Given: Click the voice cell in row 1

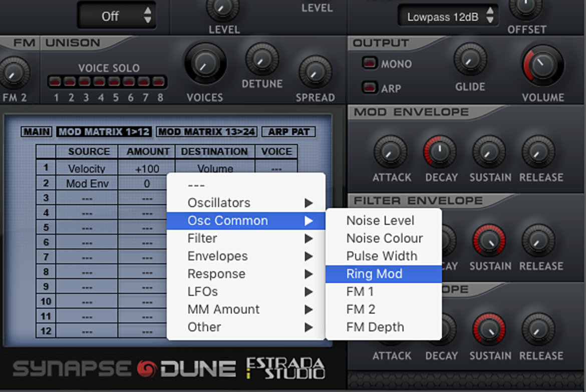Looking at the screenshot, I should (x=276, y=167).
